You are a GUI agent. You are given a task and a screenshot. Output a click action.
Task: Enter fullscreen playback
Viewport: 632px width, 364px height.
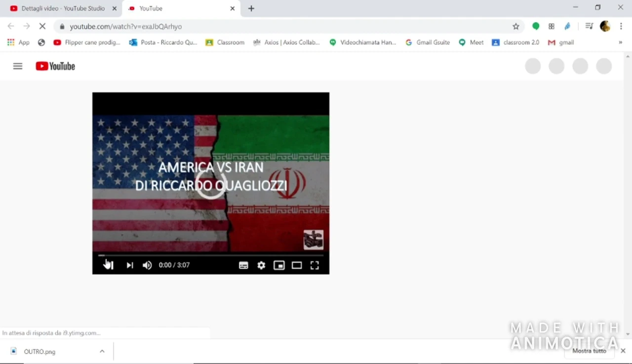[315, 265]
